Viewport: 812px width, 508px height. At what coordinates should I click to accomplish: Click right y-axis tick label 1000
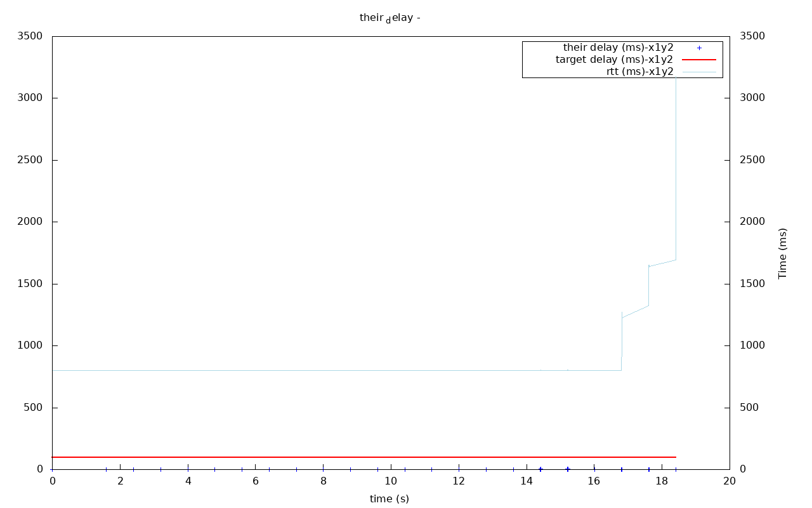tap(752, 345)
